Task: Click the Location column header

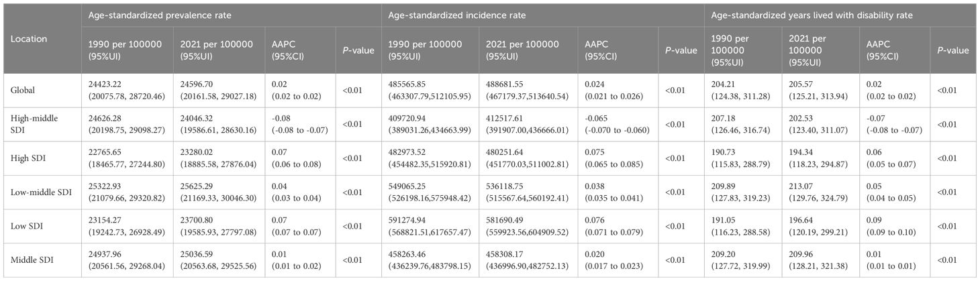Action: pos(28,39)
